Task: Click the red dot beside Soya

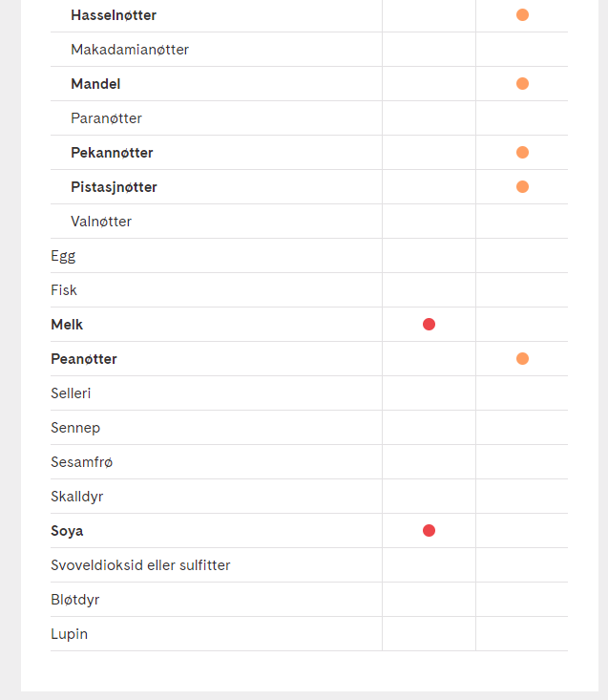Action: tap(429, 531)
